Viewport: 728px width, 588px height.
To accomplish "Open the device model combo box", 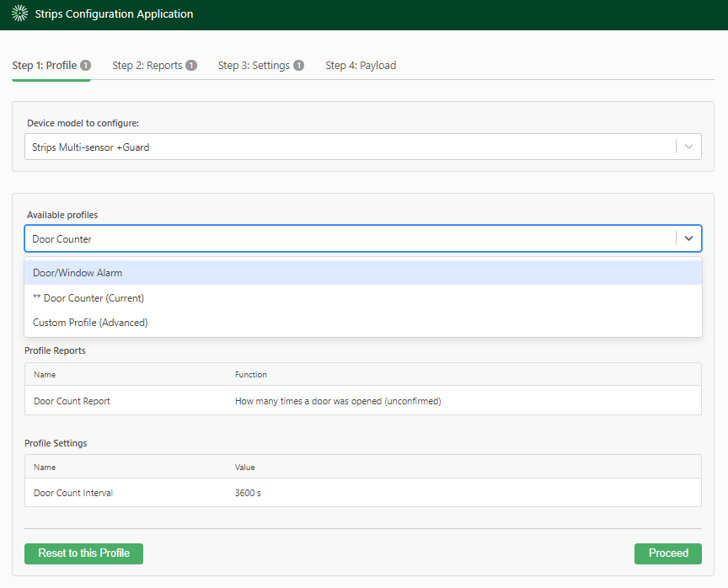I will 363,147.
